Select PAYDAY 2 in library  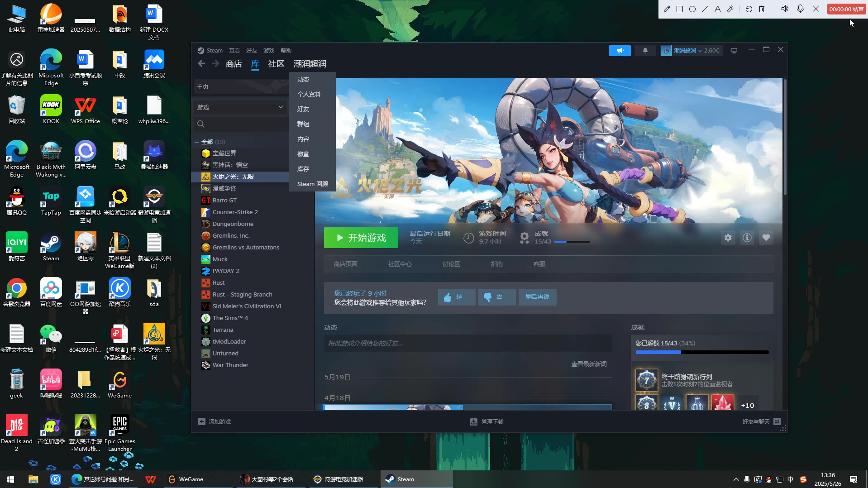click(226, 271)
